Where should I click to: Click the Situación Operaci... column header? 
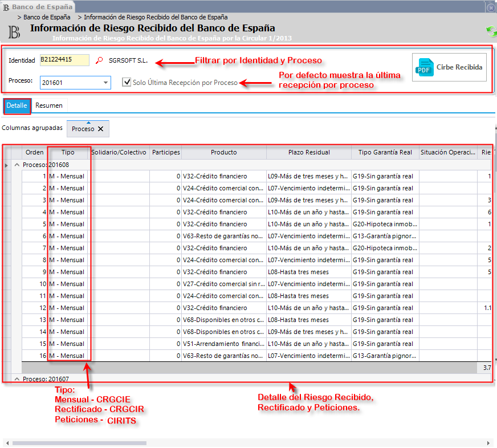(448, 152)
